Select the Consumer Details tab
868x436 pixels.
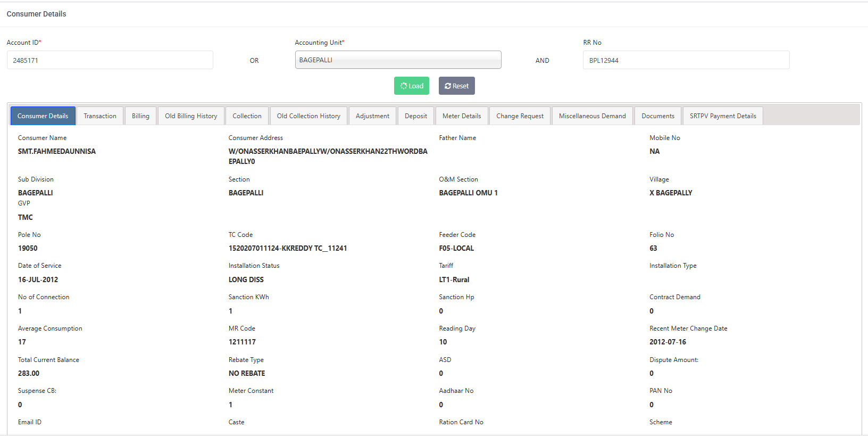click(x=43, y=116)
